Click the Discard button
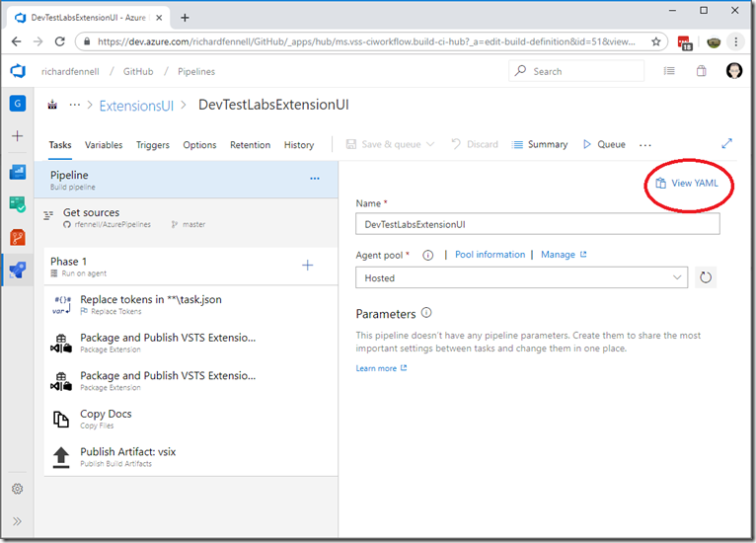 click(x=475, y=144)
